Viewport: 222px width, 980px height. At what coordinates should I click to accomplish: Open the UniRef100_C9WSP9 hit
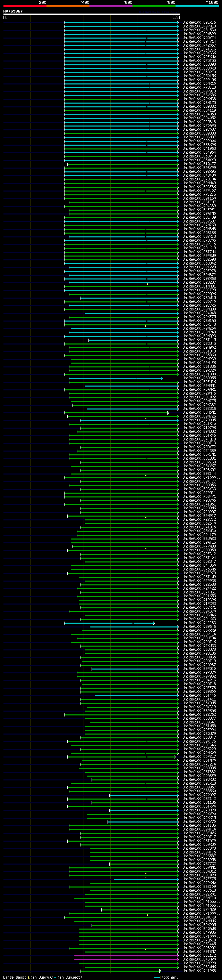click(199, 34)
